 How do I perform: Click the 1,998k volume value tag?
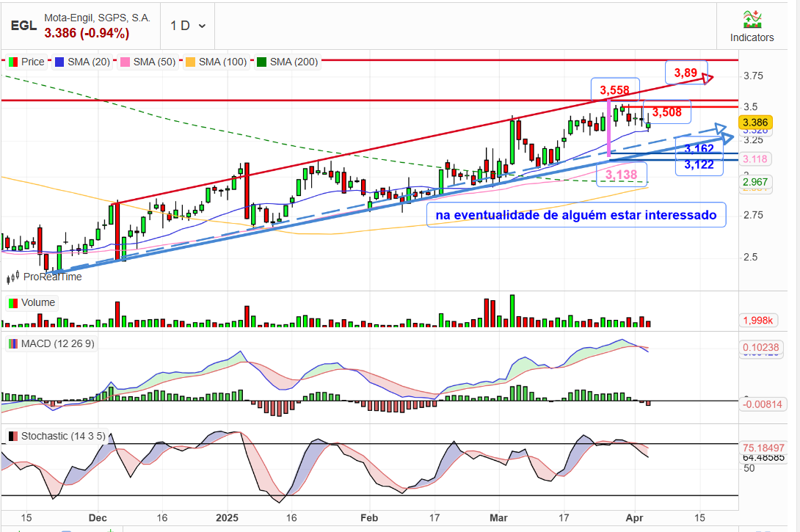[x=757, y=321]
